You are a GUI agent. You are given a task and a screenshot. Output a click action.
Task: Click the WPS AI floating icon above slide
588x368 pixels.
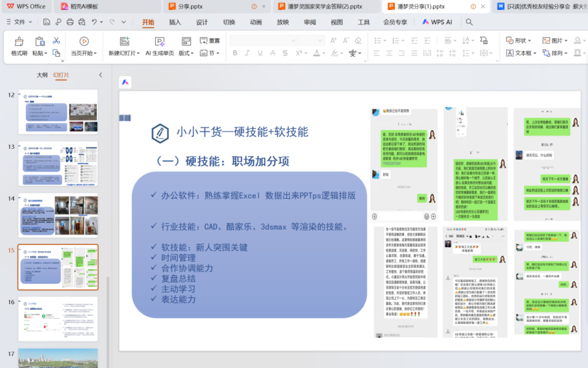click(126, 81)
